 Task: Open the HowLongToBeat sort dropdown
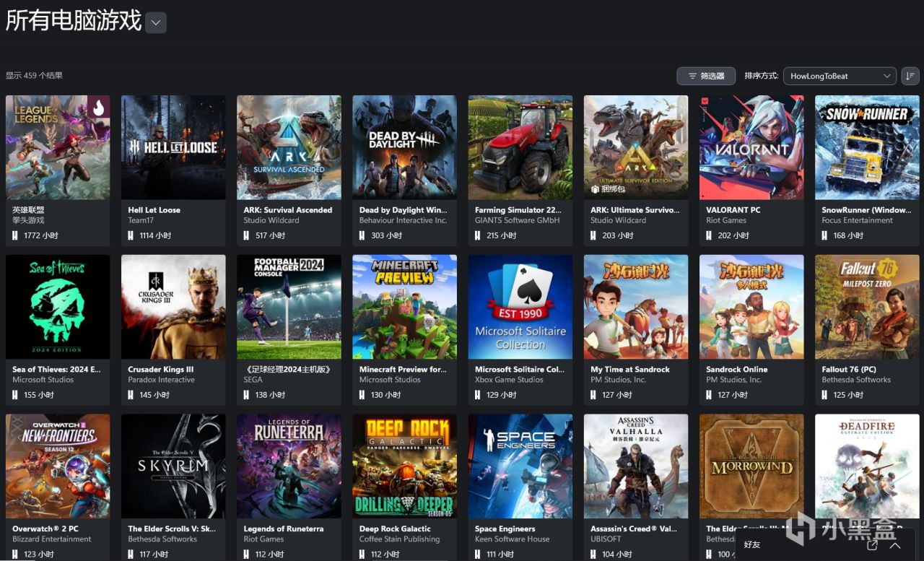840,76
